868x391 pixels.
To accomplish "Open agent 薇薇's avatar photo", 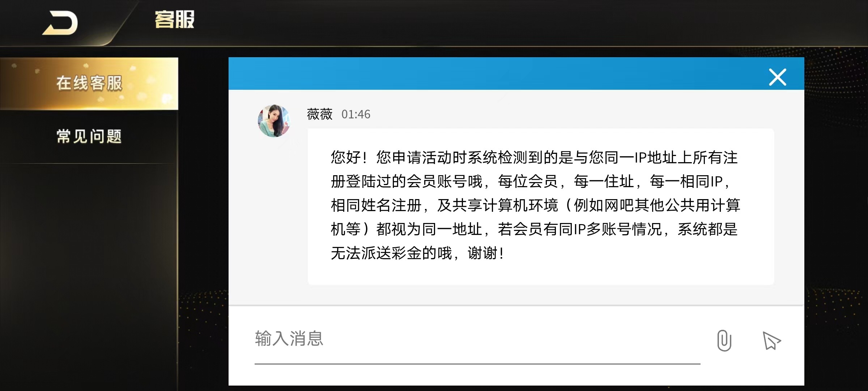I will [274, 121].
